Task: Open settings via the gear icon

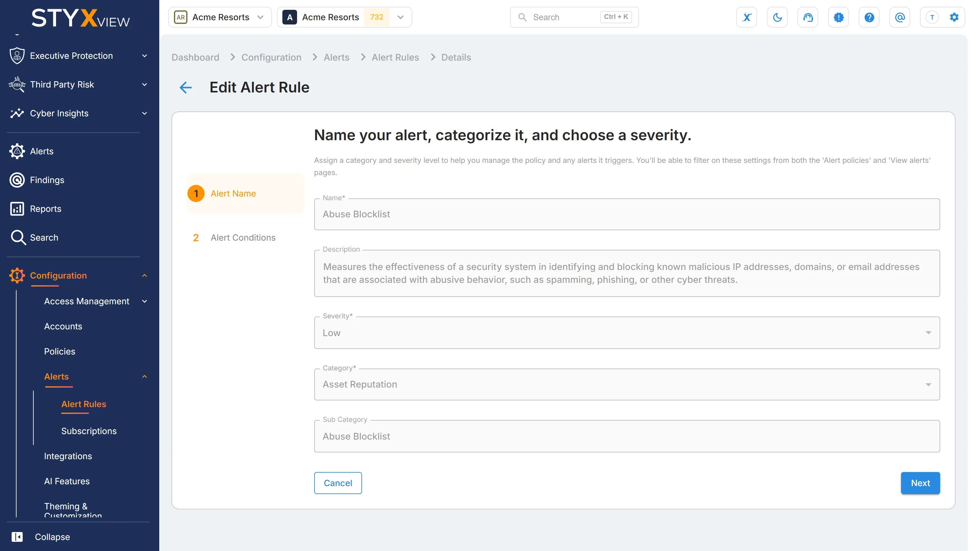Action: coord(954,17)
